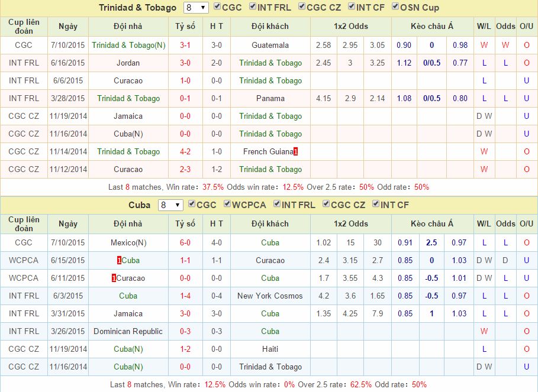Screen dimensions: 538x392
Task: Click 1-0 score for 6/6/2015 Curacao match
Action: 185,81
